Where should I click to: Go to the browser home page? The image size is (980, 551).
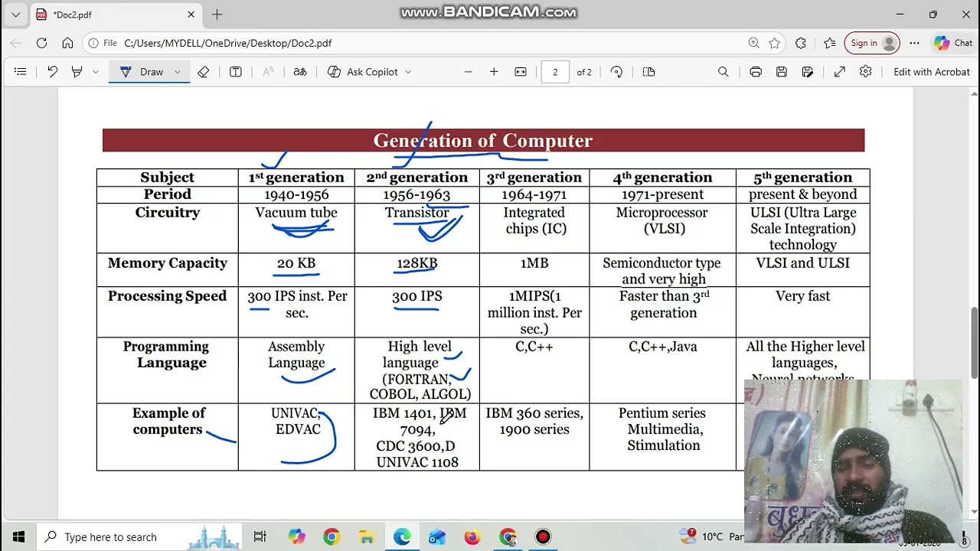tap(67, 43)
